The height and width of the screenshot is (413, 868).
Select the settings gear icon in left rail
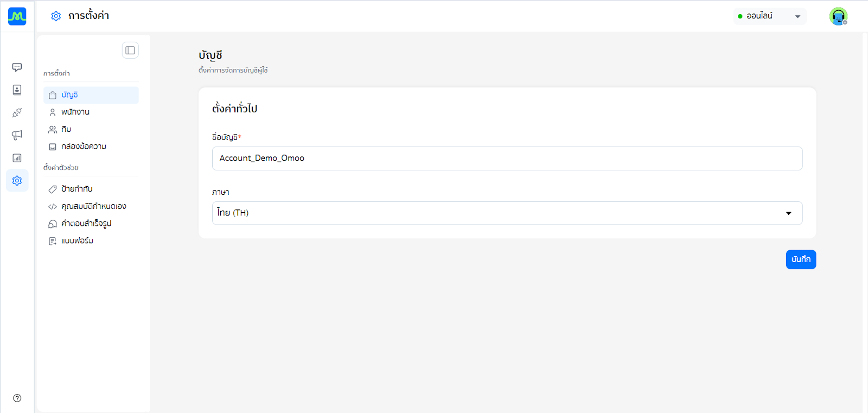point(17,181)
